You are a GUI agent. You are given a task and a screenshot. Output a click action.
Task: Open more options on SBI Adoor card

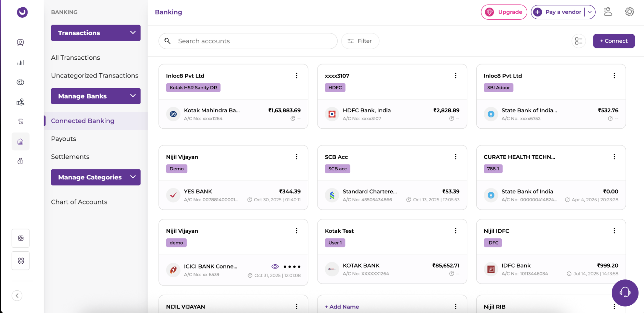pyautogui.click(x=614, y=76)
